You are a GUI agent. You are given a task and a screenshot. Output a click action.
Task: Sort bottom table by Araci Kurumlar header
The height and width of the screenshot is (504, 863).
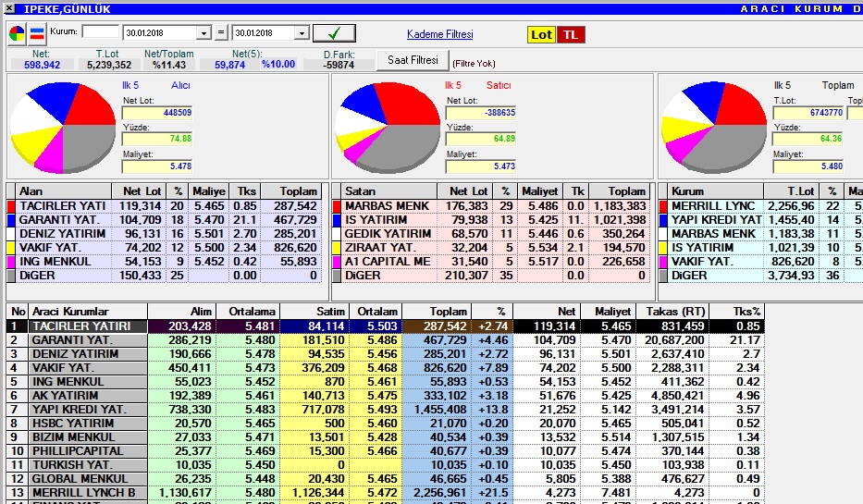[86, 312]
